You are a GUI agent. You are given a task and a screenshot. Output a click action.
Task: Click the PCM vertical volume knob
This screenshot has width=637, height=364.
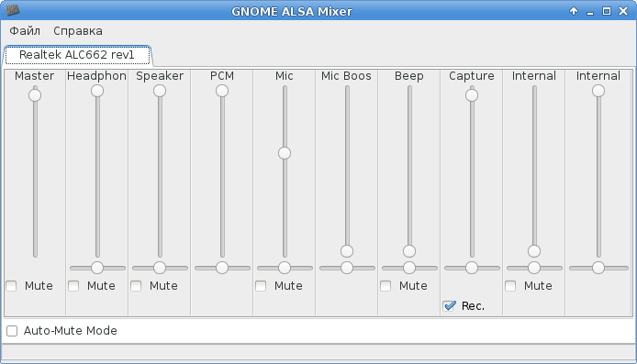222,91
